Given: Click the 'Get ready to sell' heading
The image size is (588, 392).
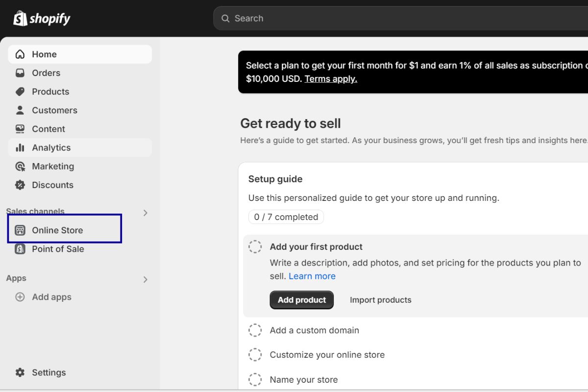Looking at the screenshot, I should (291, 123).
